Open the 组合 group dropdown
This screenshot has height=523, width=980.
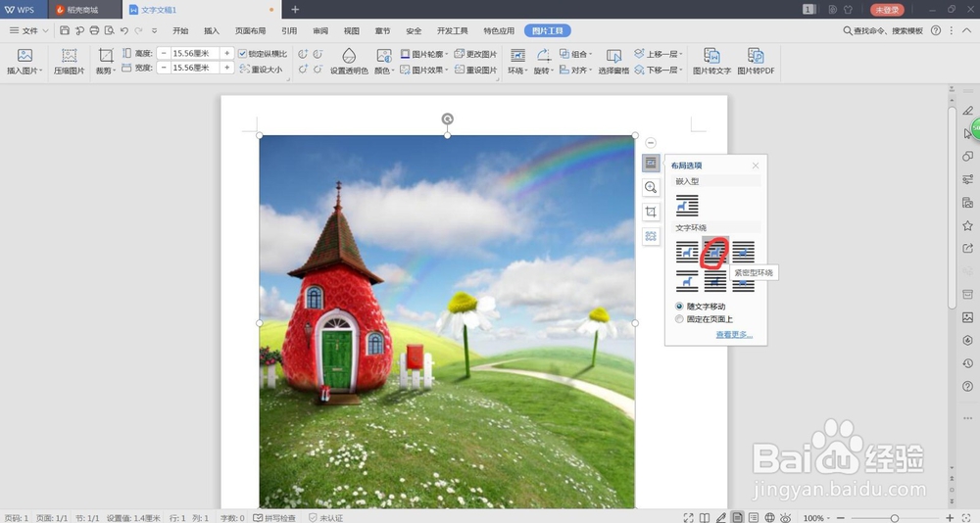tap(575, 54)
